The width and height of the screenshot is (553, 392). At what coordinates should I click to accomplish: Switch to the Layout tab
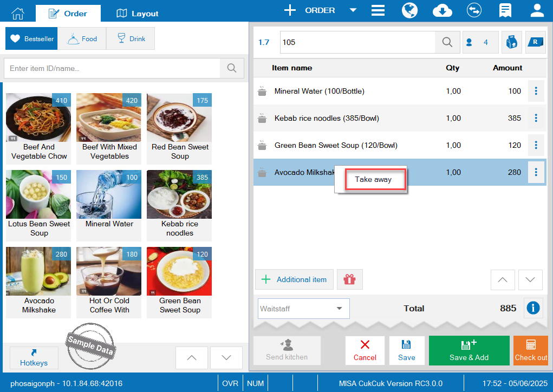(138, 14)
